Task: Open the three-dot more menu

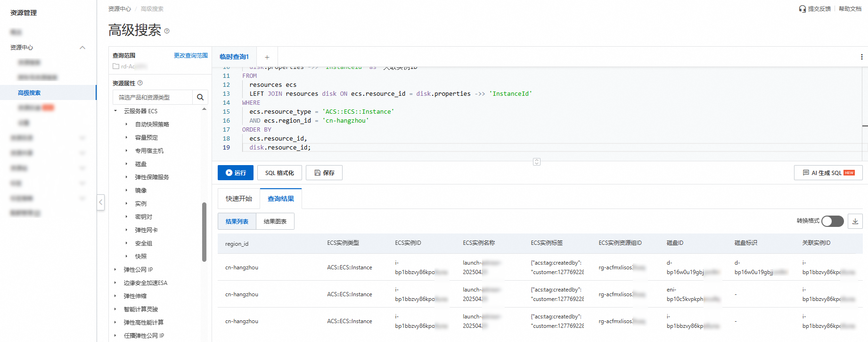Action: pyautogui.click(x=862, y=57)
